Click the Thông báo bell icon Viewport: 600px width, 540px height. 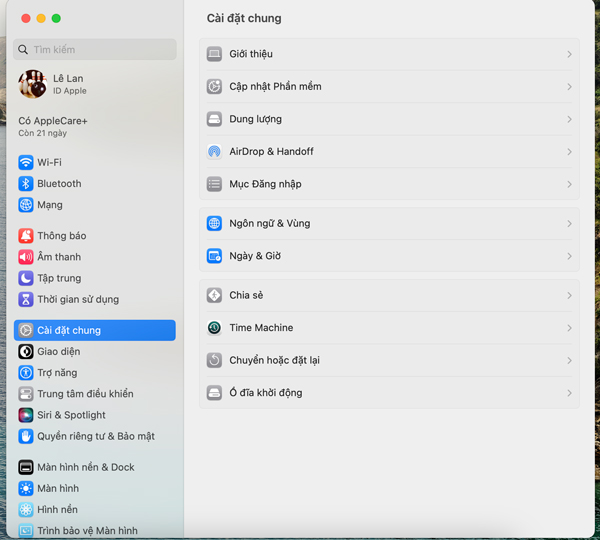point(26,236)
